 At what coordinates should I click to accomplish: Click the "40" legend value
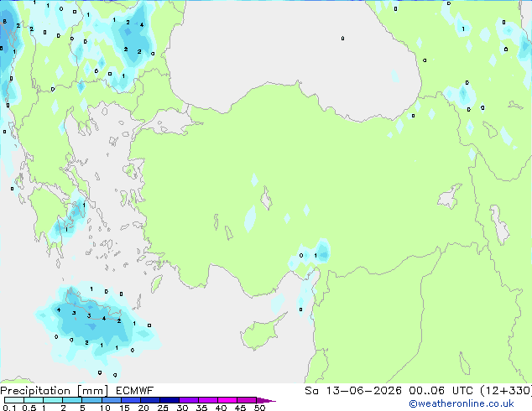[222, 408]
